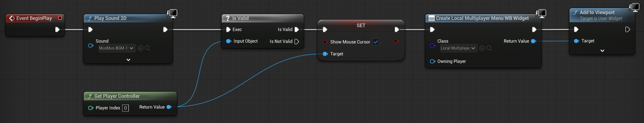Click the Input Object pin on Is Valid

(229, 41)
